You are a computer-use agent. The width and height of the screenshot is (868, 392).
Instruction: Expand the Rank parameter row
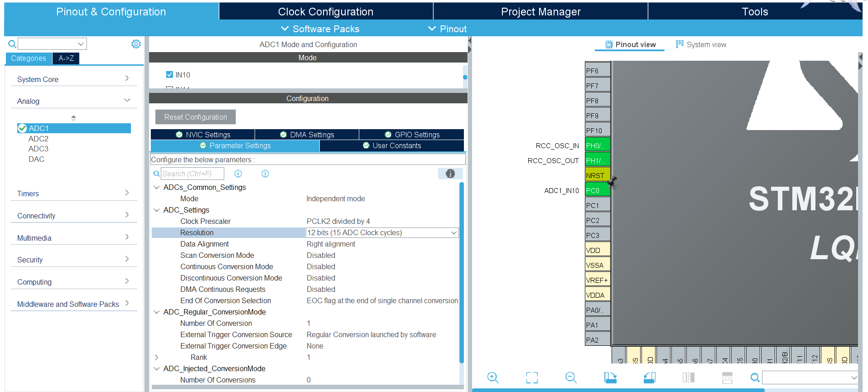(157, 357)
